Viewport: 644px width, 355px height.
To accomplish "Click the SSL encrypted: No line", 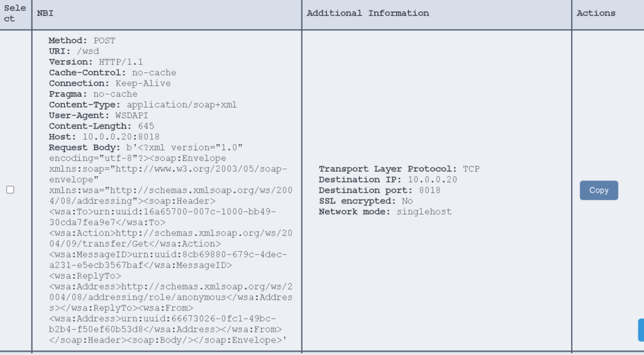I will tap(365, 201).
